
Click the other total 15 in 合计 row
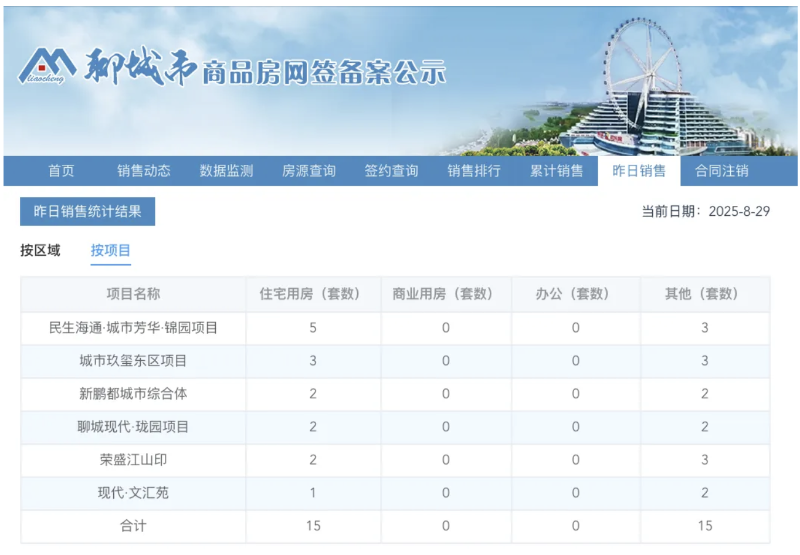click(705, 526)
